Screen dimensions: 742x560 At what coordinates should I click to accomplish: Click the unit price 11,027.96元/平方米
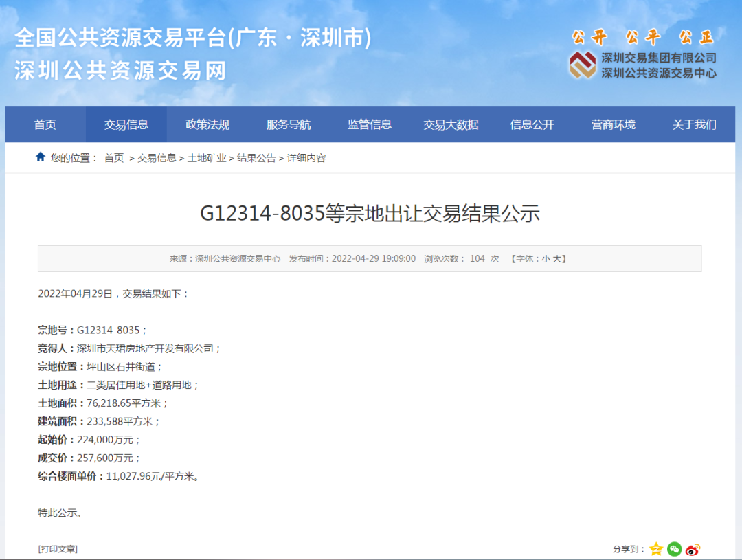click(150, 476)
